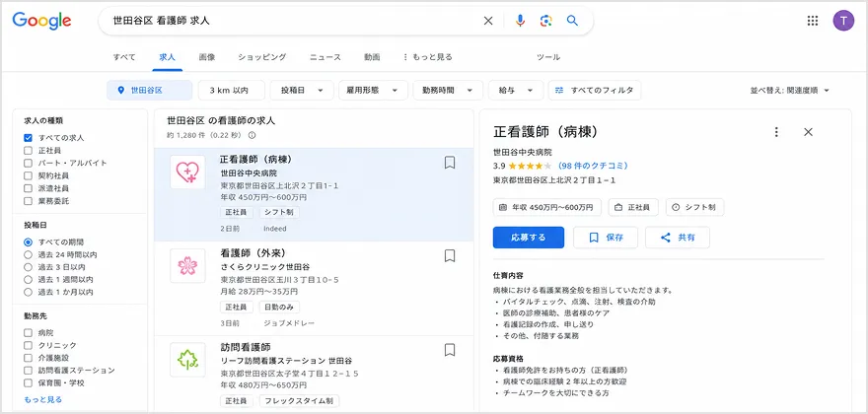Open the 98 件のクチコミ reviews link

593,166
